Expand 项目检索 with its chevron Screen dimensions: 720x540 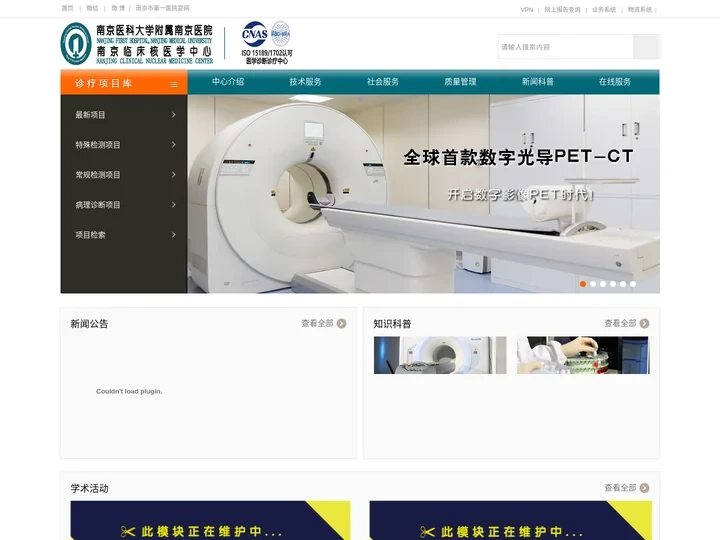coord(174,234)
